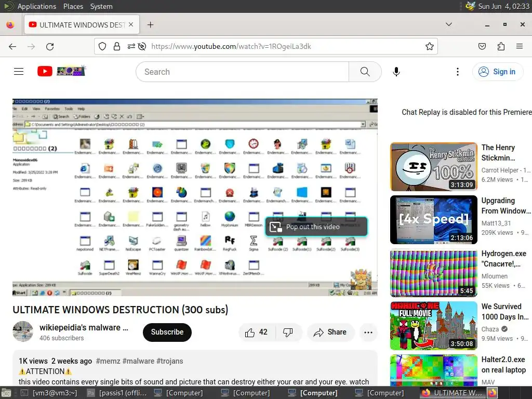Click the YouTube search magnifier button

pos(365,72)
